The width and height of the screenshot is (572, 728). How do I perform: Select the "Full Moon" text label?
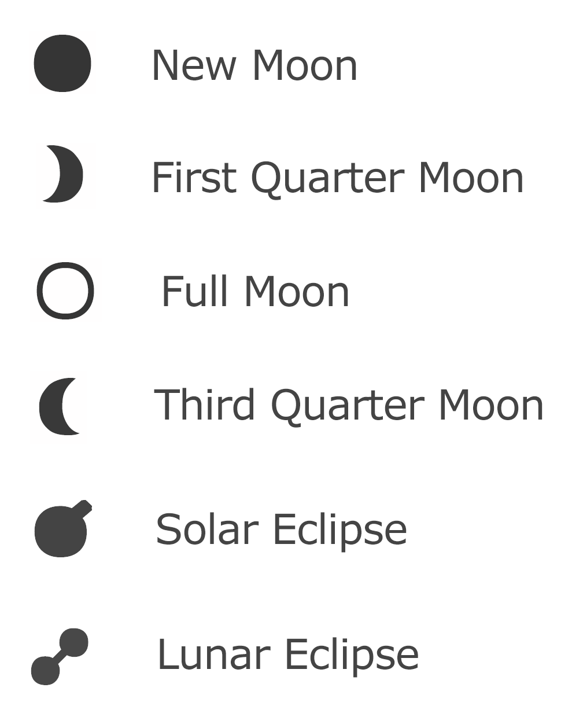(255, 292)
